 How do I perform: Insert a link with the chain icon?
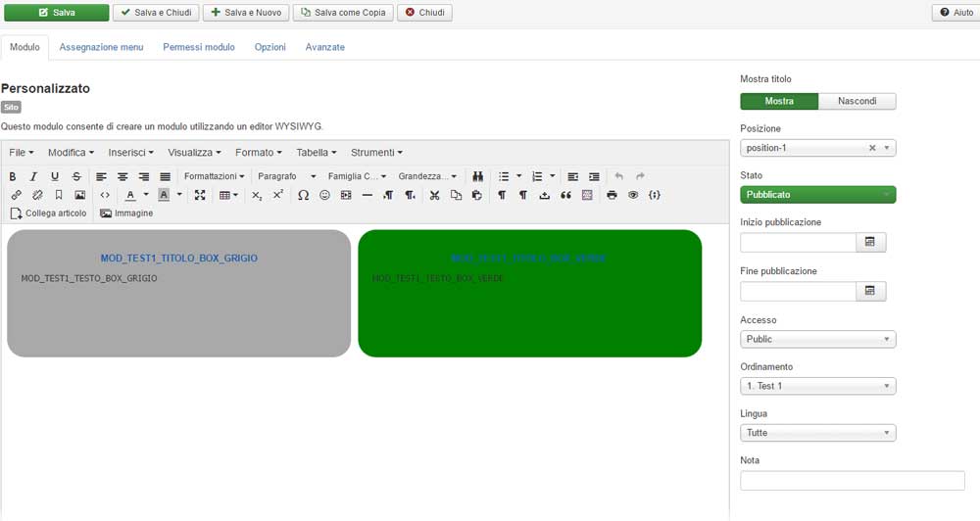click(x=17, y=195)
